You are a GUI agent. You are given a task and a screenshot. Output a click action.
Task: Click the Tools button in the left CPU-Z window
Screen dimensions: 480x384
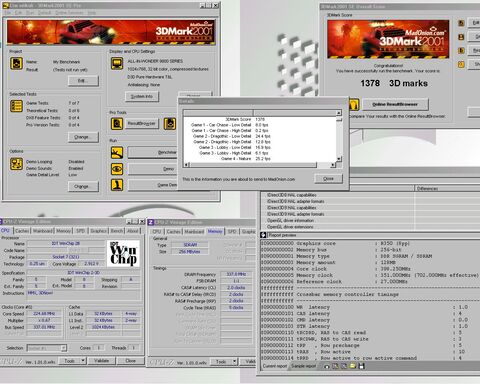pos(69,361)
